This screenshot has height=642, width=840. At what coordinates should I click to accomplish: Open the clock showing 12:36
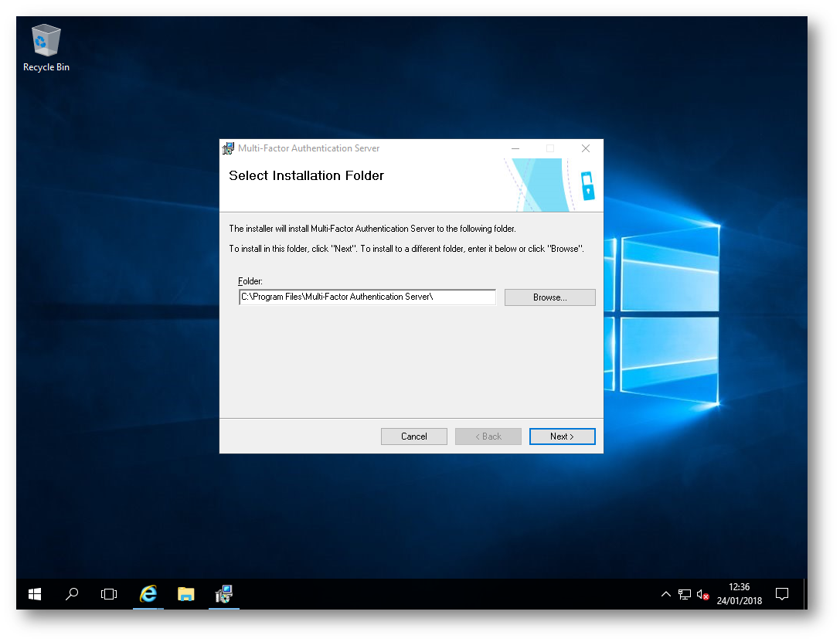(x=740, y=594)
